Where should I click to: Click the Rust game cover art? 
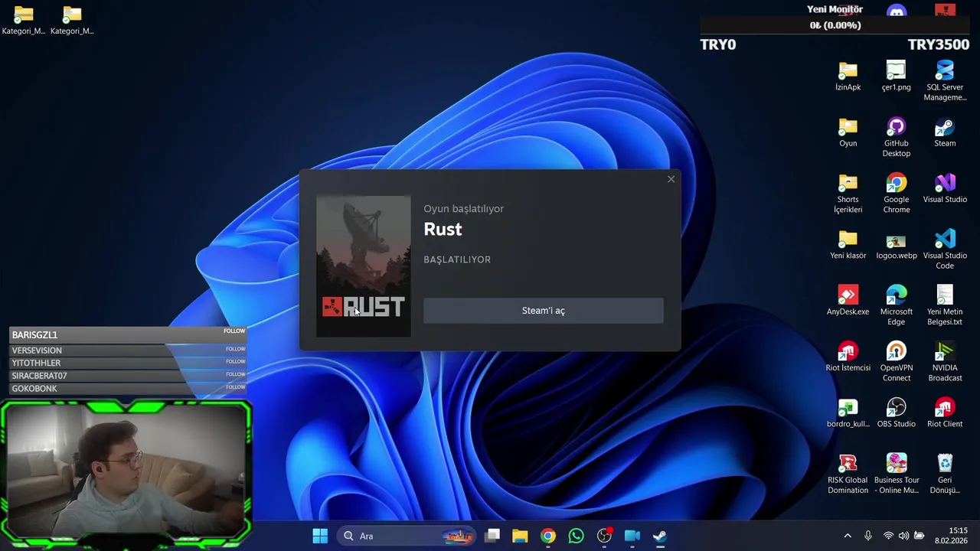(364, 266)
